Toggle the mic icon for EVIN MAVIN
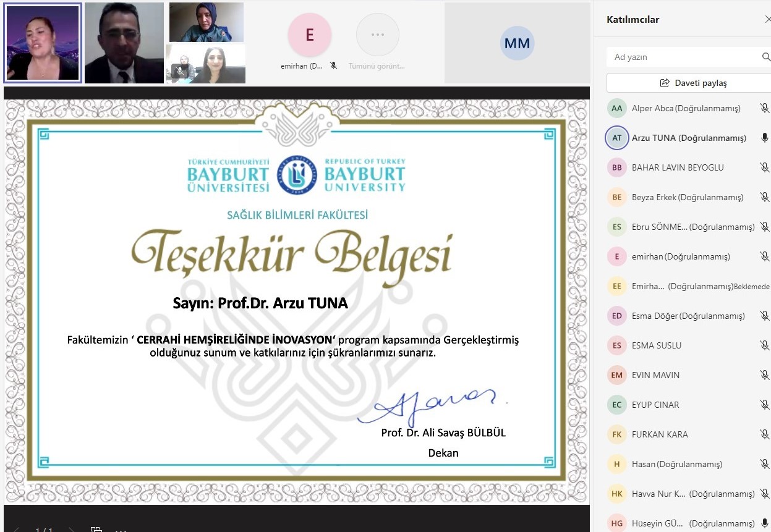The height and width of the screenshot is (532, 771). point(764,375)
